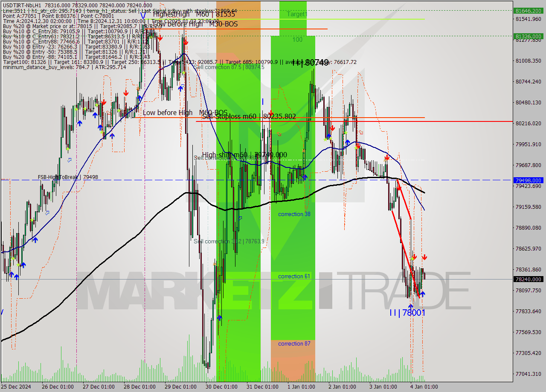Click the 'Low before High M60-BOS' label
The height and width of the screenshot is (392, 546).
pos(185,112)
